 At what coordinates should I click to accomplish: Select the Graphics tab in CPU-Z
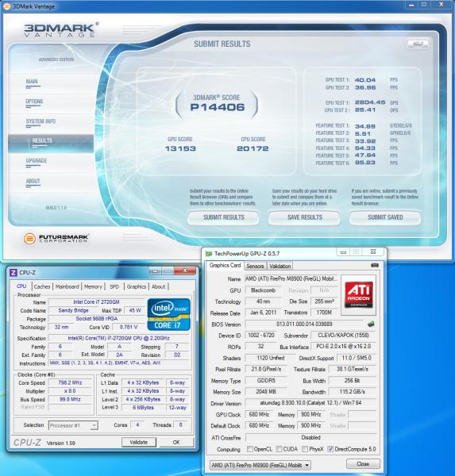136,286
